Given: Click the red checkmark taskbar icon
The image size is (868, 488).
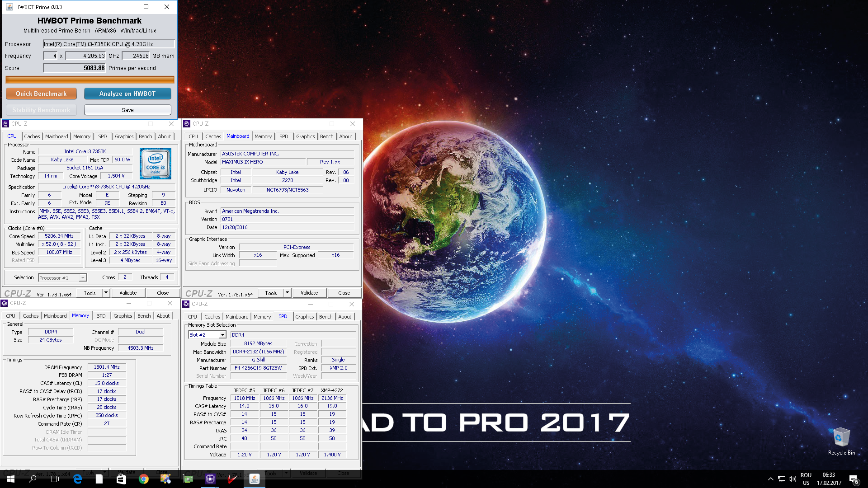Looking at the screenshot, I should pyautogui.click(x=232, y=479).
